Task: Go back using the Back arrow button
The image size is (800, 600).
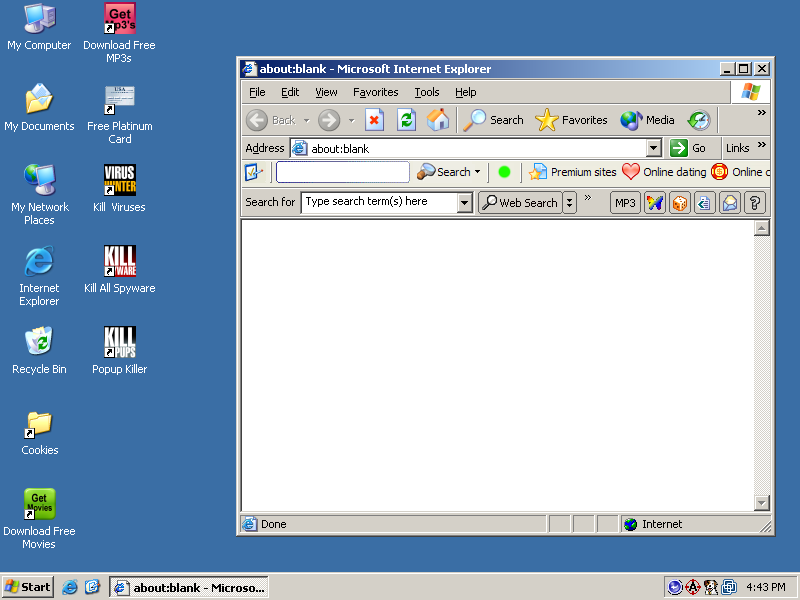Action: (270, 120)
